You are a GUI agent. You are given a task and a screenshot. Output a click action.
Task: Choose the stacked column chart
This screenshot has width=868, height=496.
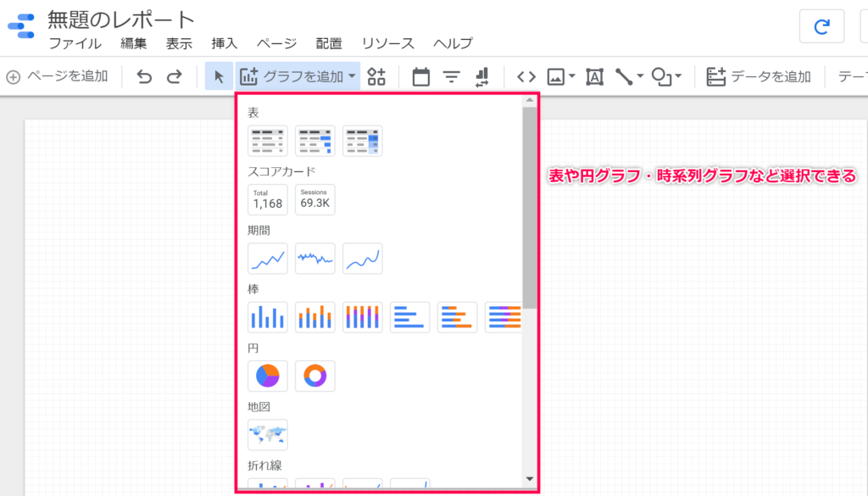[x=315, y=317]
